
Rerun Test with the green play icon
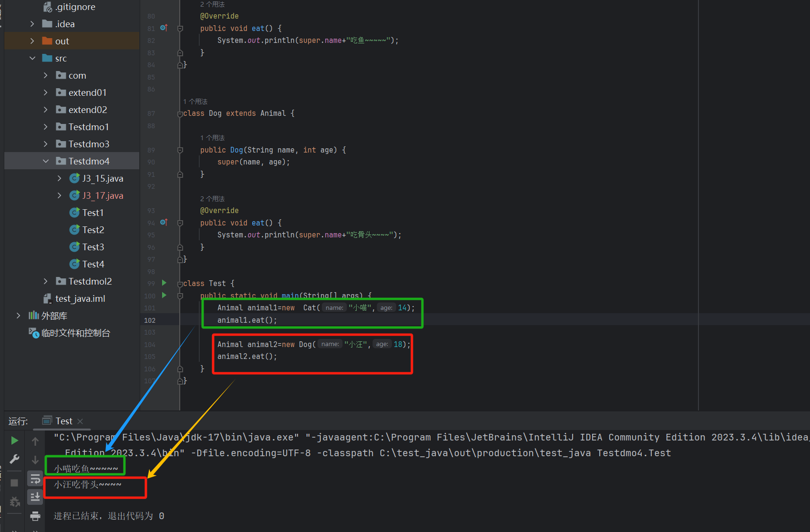15,441
